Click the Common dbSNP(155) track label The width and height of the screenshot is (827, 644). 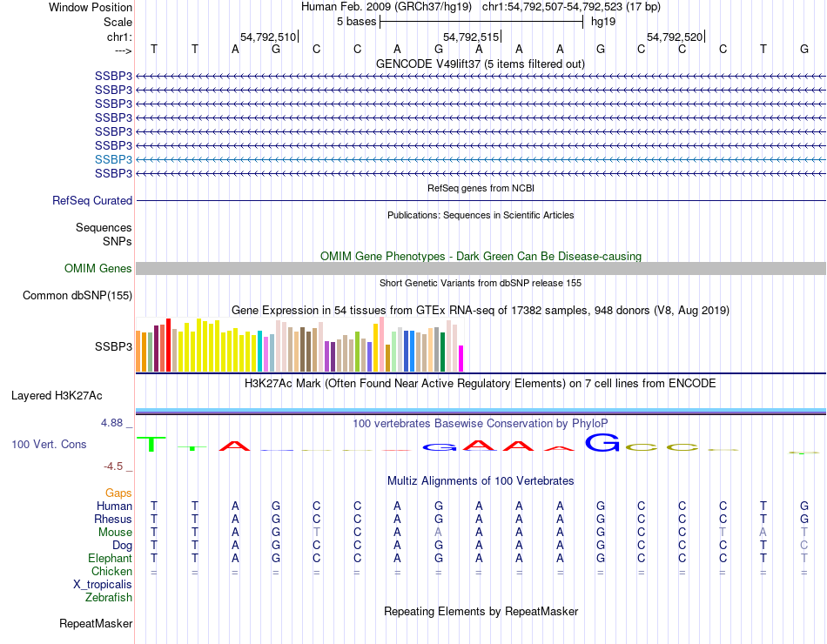point(77,295)
